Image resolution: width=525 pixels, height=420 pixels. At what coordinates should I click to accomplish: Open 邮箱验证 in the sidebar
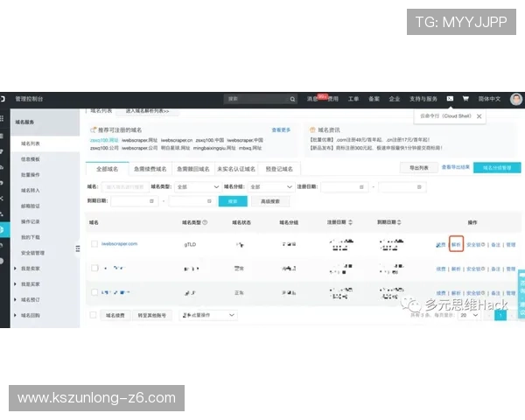coord(31,206)
